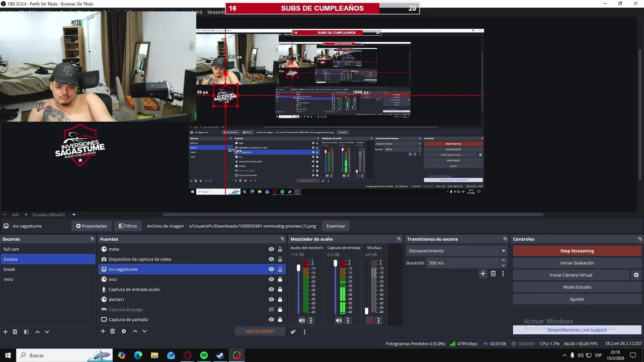Open advanced audio properties gears icon
Viewport: 644px width, 362px height.
pos(293,332)
